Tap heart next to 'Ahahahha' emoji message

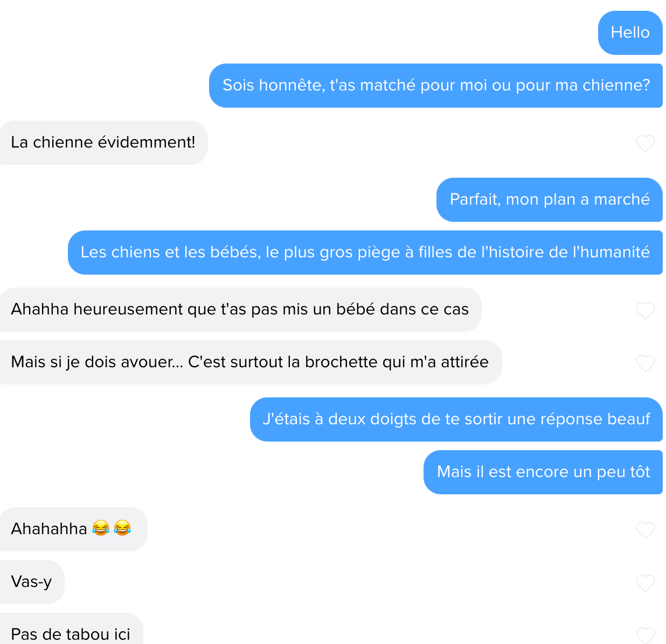pos(645,530)
